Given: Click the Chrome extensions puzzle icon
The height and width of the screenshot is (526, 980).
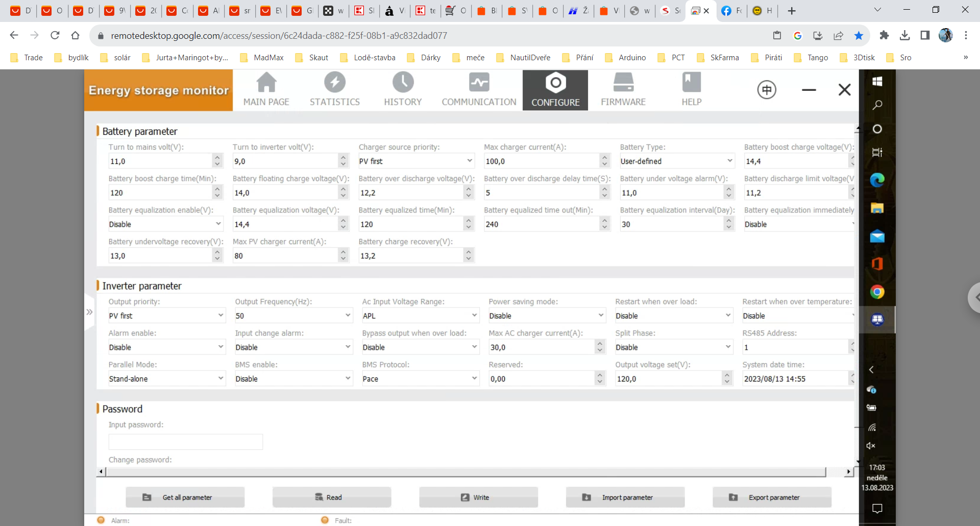Looking at the screenshot, I should point(884,35).
